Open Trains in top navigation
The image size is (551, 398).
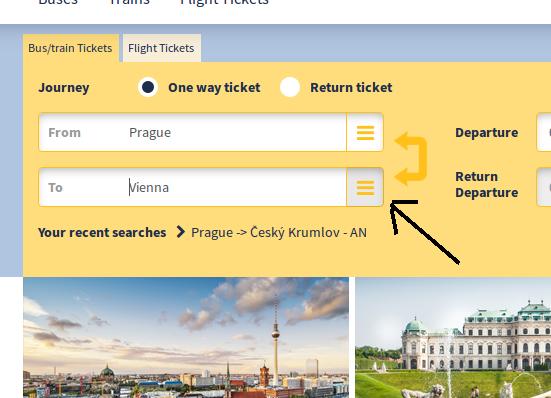130,2
